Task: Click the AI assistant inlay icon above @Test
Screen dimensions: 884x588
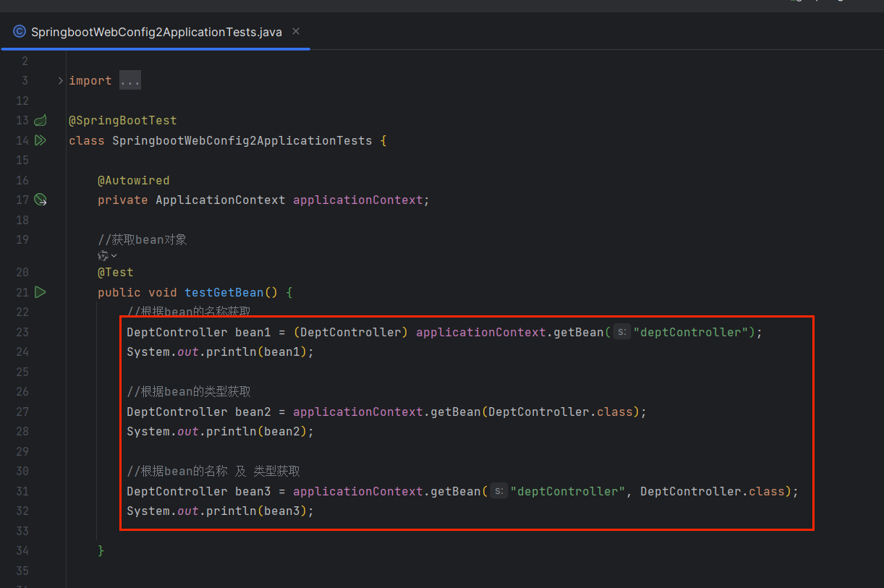Action: (103, 255)
